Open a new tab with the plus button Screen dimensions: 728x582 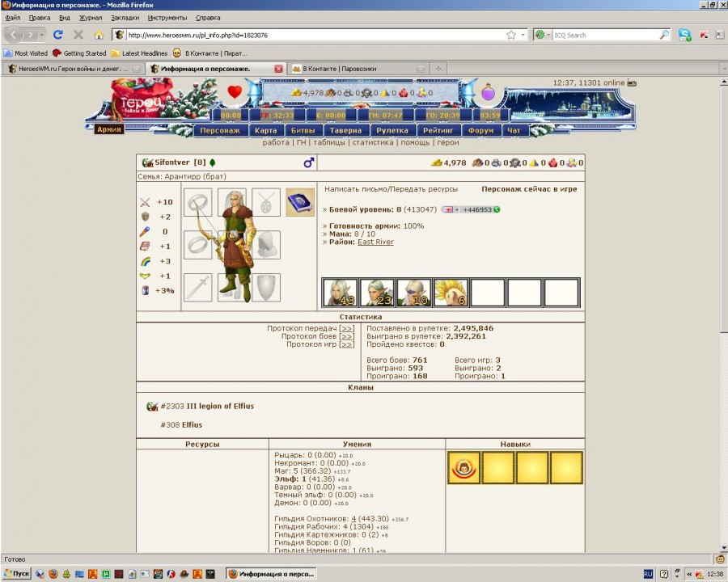pos(438,69)
